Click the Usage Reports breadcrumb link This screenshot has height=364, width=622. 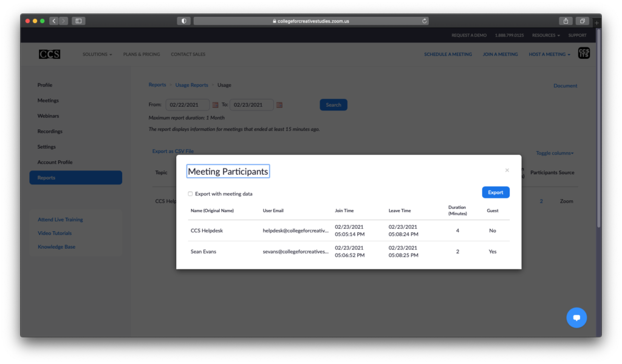[x=191, y=85]
